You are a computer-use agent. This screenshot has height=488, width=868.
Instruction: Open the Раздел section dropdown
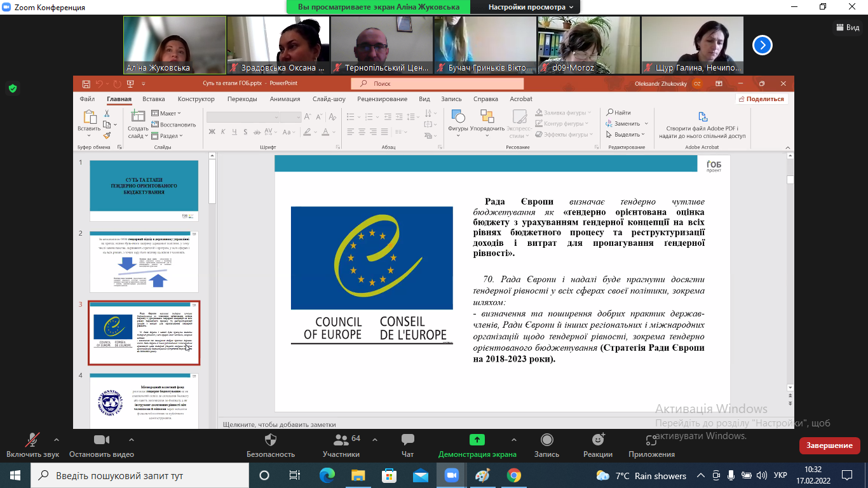coord(167,135)
